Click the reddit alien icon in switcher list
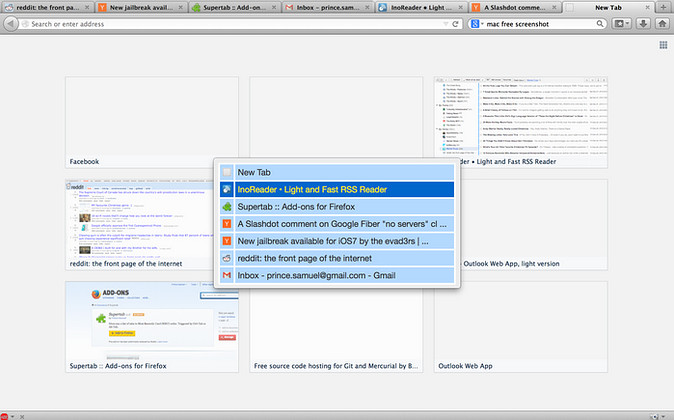 tap(227, 258)
